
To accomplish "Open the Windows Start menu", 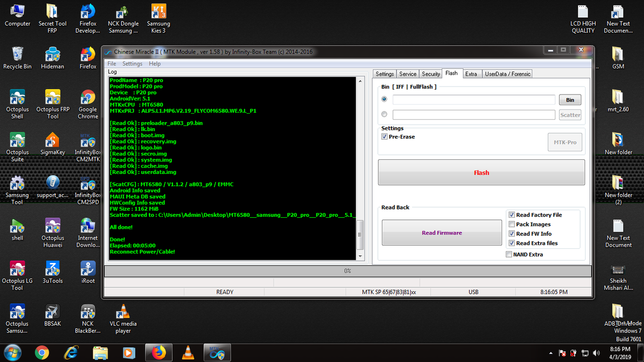I will [x=13, y=352].
